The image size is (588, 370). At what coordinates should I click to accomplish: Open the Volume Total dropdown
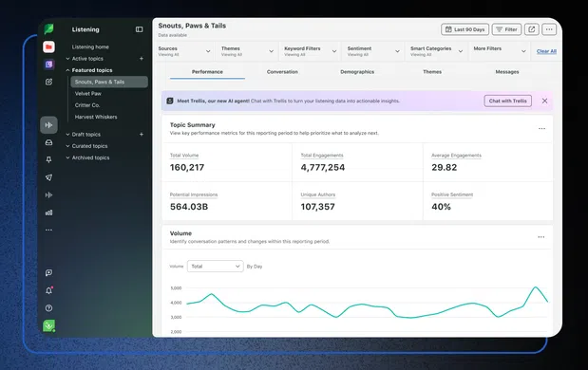[216, 267]
